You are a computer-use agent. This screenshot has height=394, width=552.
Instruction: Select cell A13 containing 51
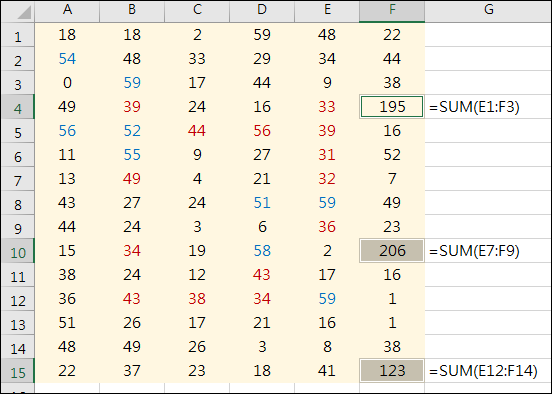(x=67, y=323)
